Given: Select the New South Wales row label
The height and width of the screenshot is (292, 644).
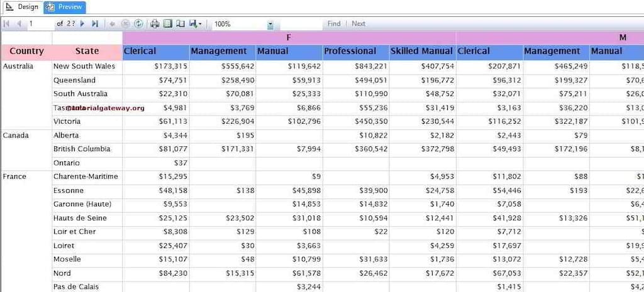Looking at the screenshot, I should coord(87,67).
